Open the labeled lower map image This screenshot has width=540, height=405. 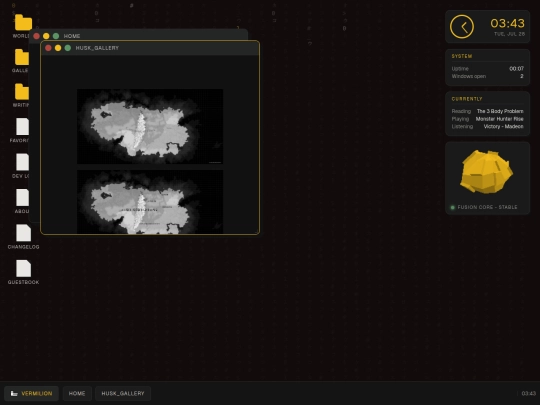pyautogui.click(x=150, y=202)
